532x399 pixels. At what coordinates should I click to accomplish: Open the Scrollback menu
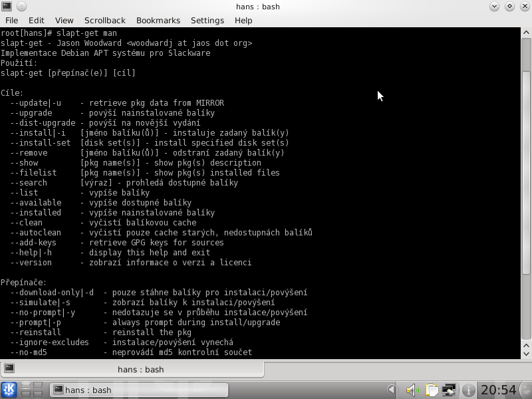click(x=105, y=21)
